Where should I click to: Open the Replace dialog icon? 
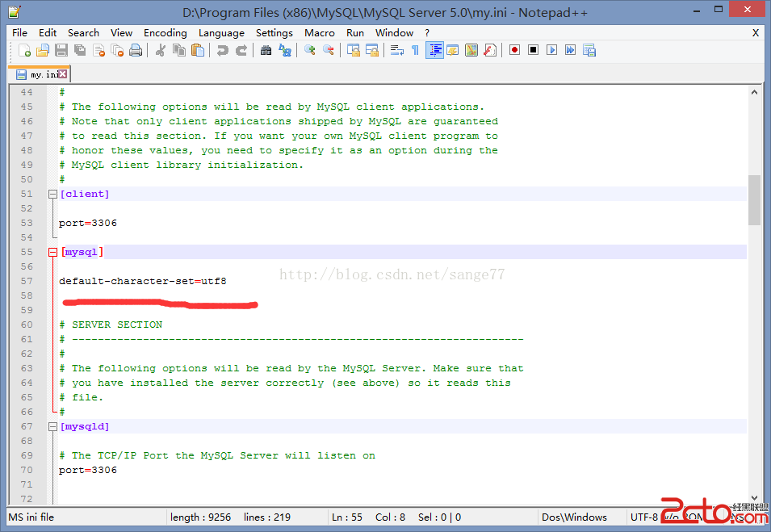[285, 50]
